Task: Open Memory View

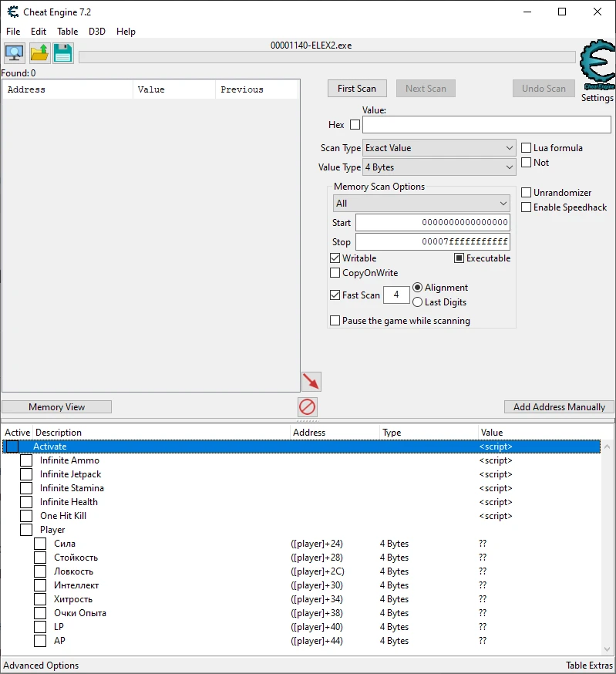Action: pyautogui.click(x=57, y=406)
